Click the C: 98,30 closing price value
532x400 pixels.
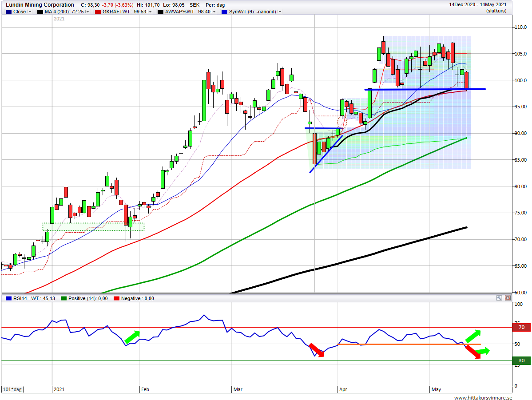[90, 5]
